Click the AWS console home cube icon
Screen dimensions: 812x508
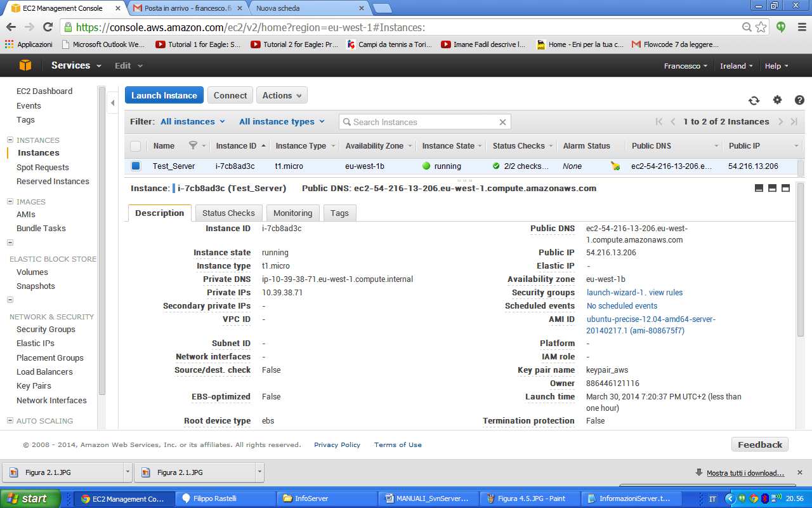(x=25, y=65)
